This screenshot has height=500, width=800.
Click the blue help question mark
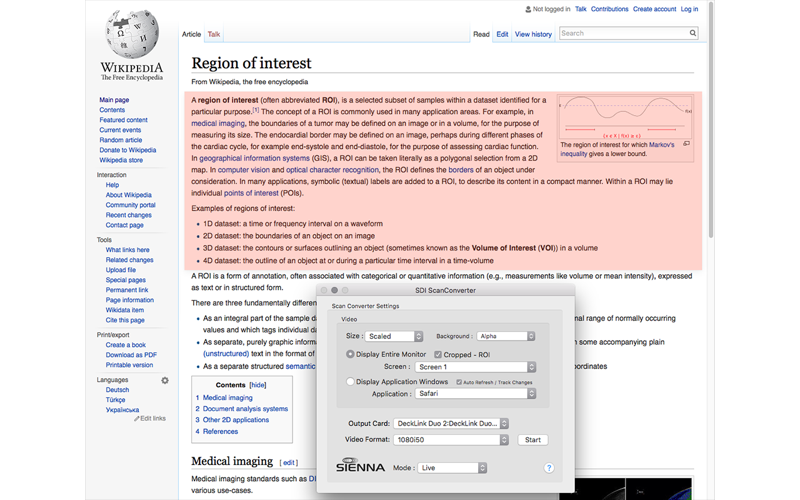[x=548, y=468]
